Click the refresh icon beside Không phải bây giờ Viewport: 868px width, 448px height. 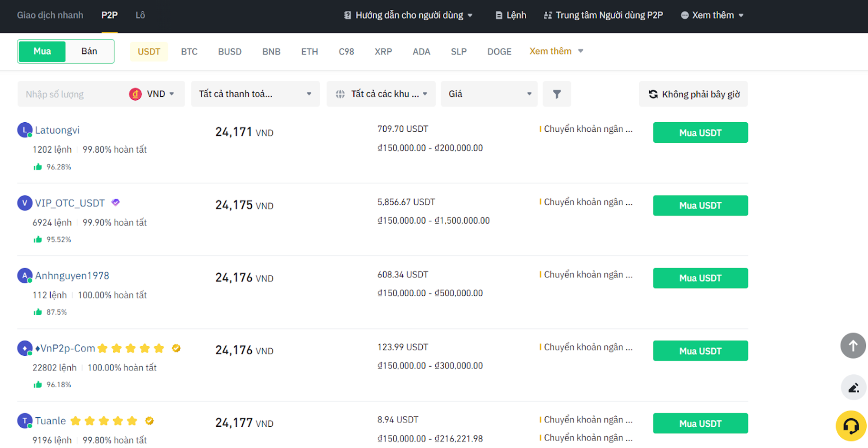click(x=653, y=94)
